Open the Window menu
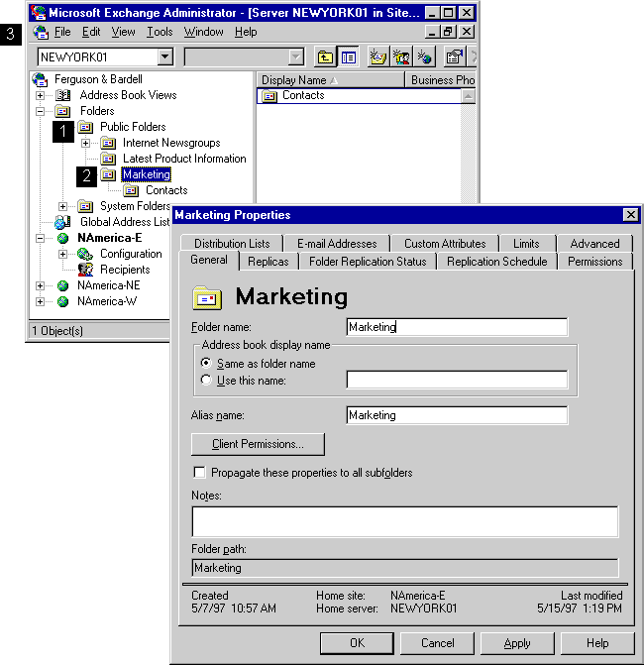Screen dimensions: 644x665 coord(203,32)
